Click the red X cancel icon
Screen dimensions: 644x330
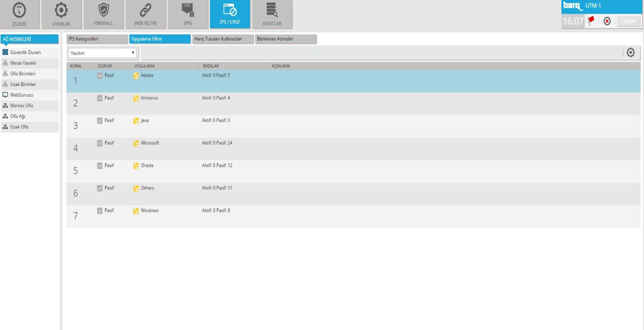(x=607, y=21)
